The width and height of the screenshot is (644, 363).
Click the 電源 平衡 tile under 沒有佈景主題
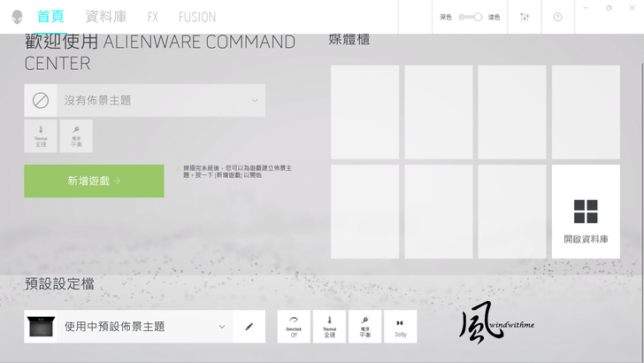coord(76,136)
